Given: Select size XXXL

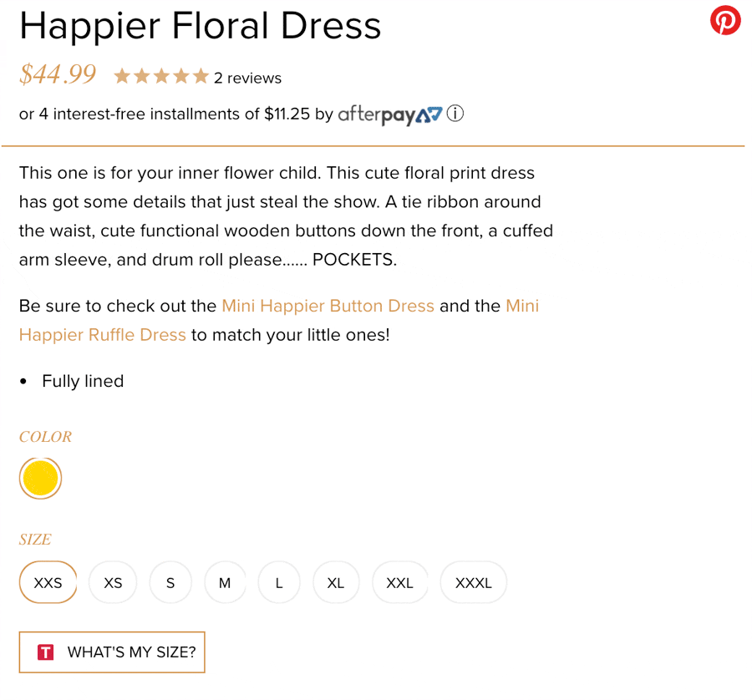Looking at the screenshot, I should pos(474,582).
